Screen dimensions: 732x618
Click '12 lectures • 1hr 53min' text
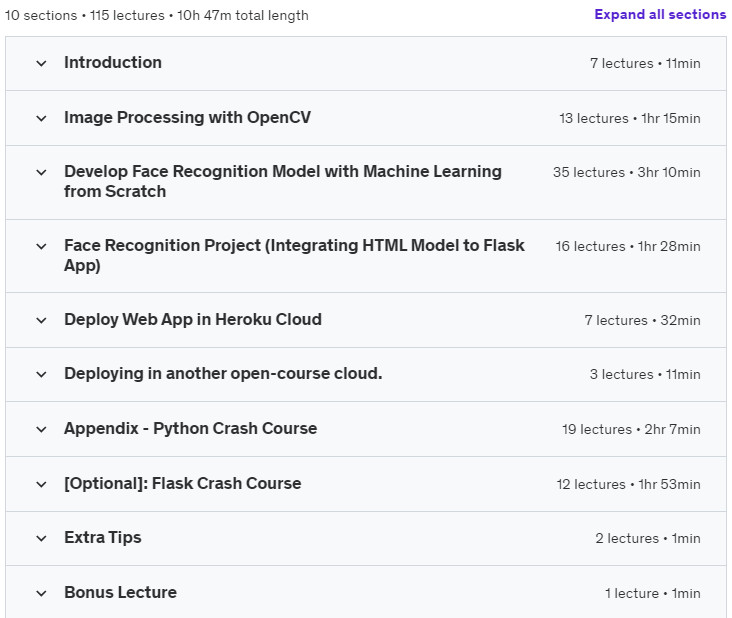pyautogui.click(x=628, y=485)
